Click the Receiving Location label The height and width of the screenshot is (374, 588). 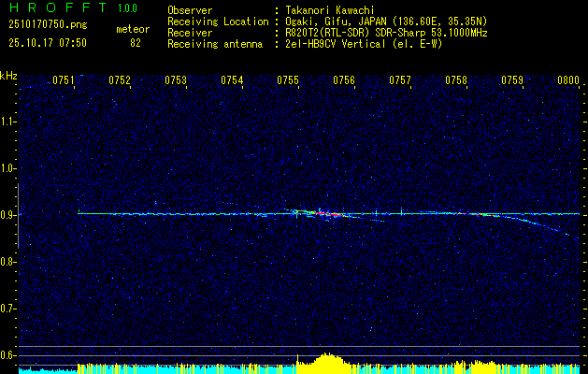218,22
